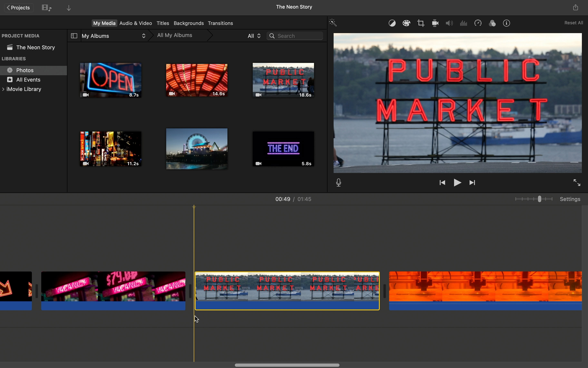The width and height of the screenshot is (588, 368).
Task: Open noise reduction and equalizer tool
Action: (x=464, y=23)
